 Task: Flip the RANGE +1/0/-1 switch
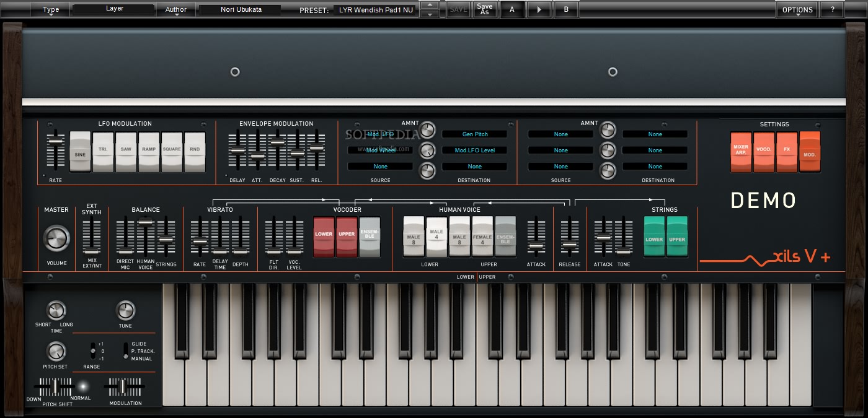[93, 351]
